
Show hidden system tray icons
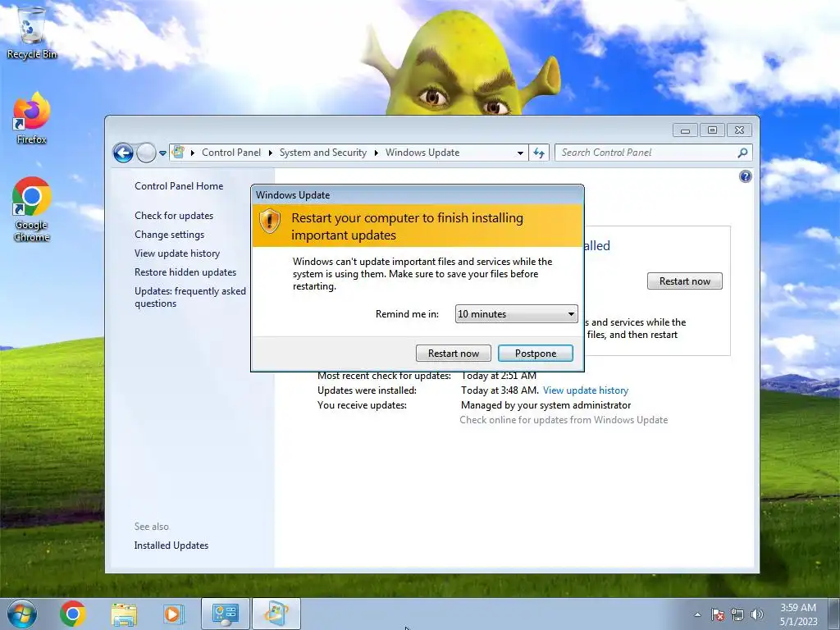[697, 614]
